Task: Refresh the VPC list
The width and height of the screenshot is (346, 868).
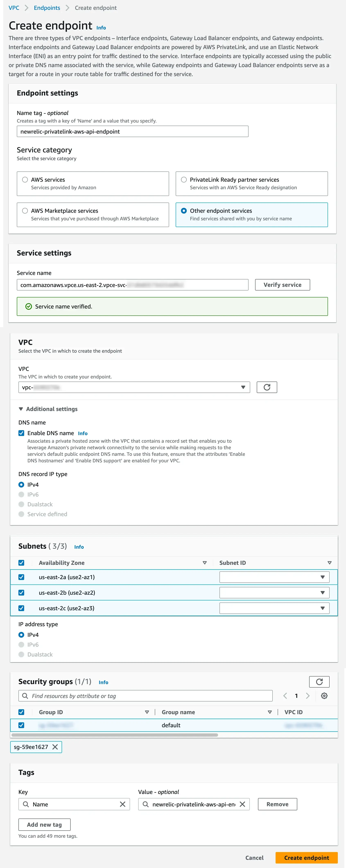Action: 266,387
